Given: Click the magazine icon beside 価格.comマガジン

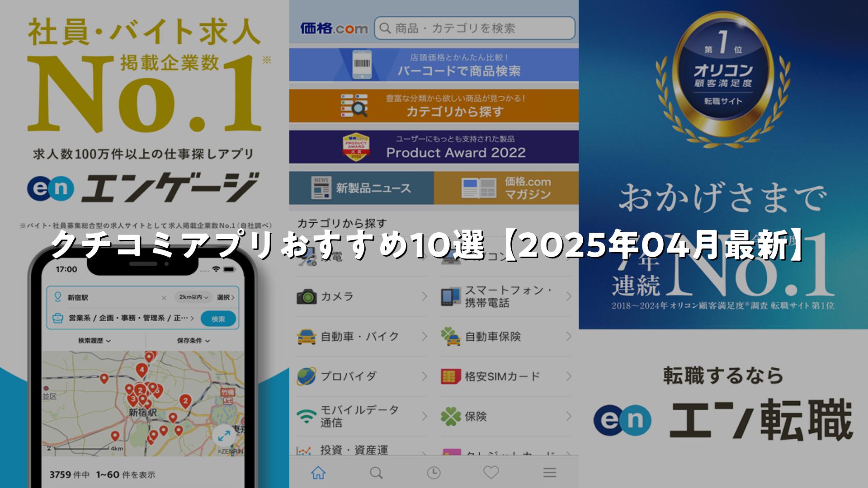Looking at the screenshot, I should (479, 188).
